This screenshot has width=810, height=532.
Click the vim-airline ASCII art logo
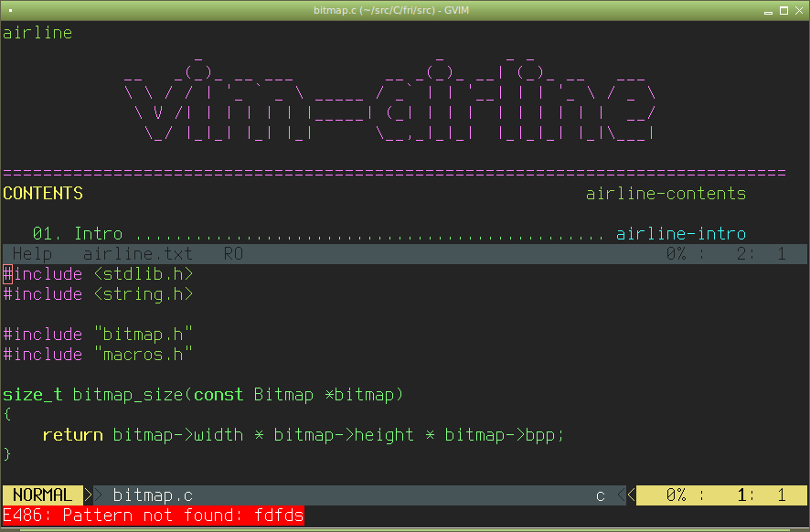(x=390, y=99)
